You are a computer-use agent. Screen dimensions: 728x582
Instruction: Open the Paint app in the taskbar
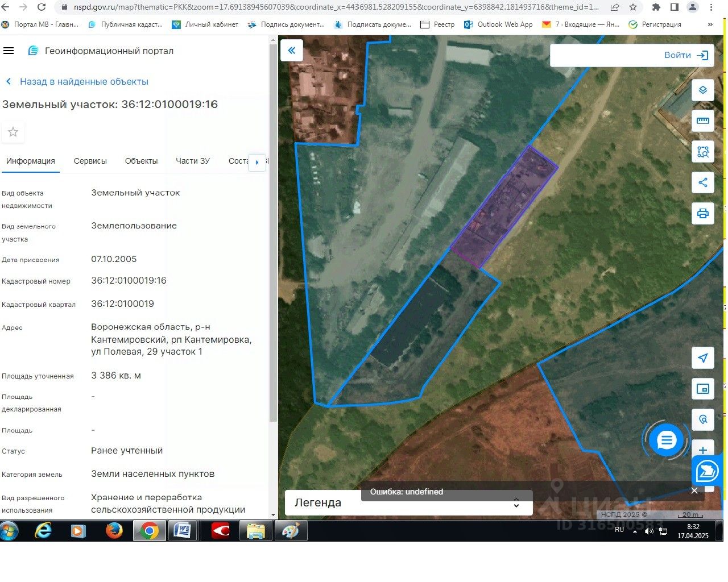291,531
